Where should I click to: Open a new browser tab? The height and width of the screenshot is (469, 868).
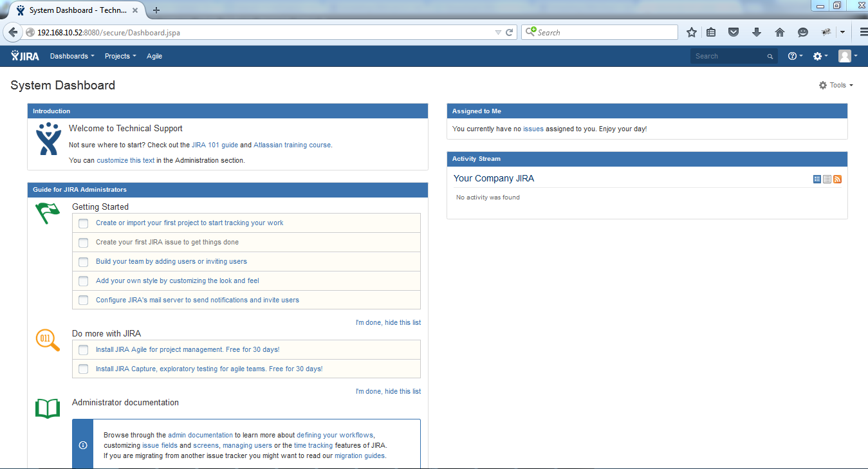click(156, 10)
